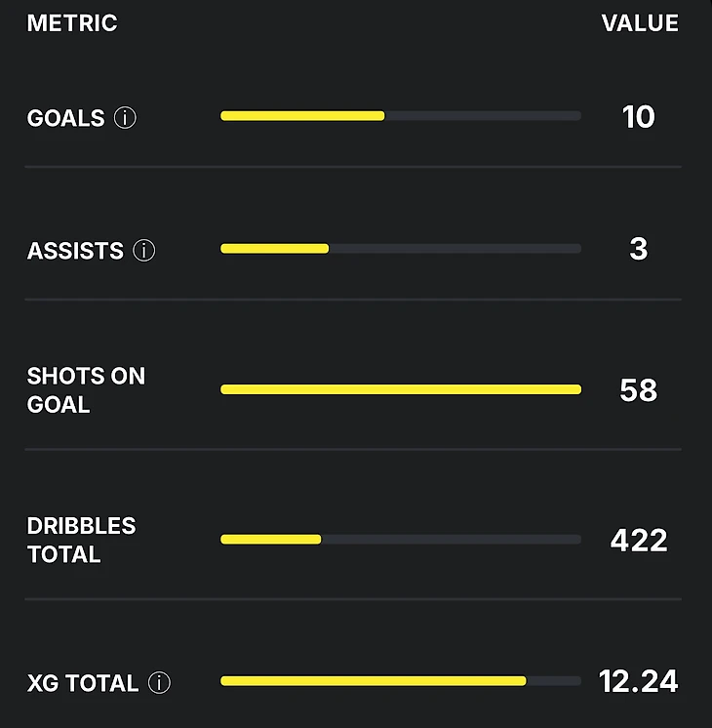Click the goals value 10

pos(638,117)
